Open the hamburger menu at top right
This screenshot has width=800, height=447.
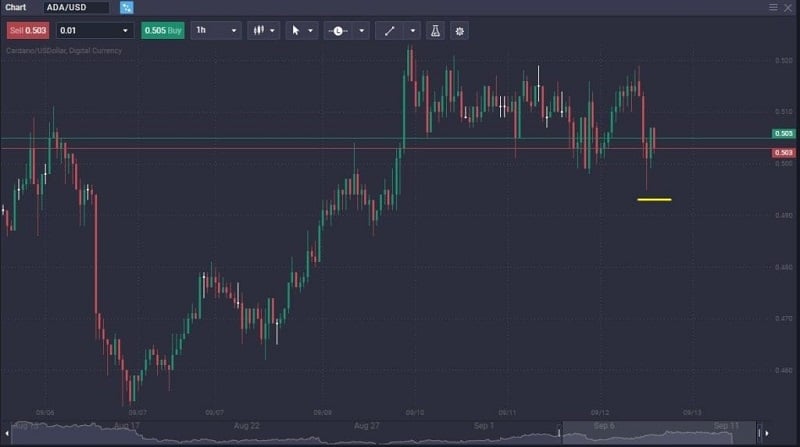tap(773, 7)
